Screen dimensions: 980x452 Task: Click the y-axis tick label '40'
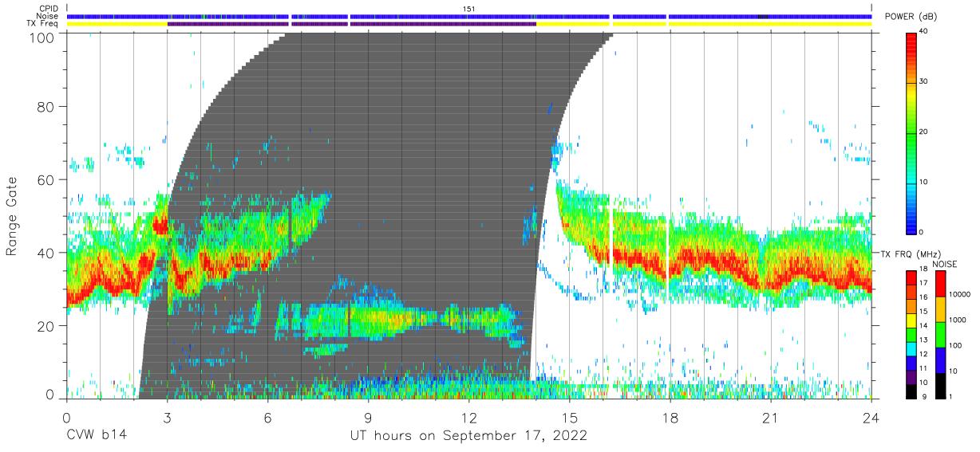point(47,252)
